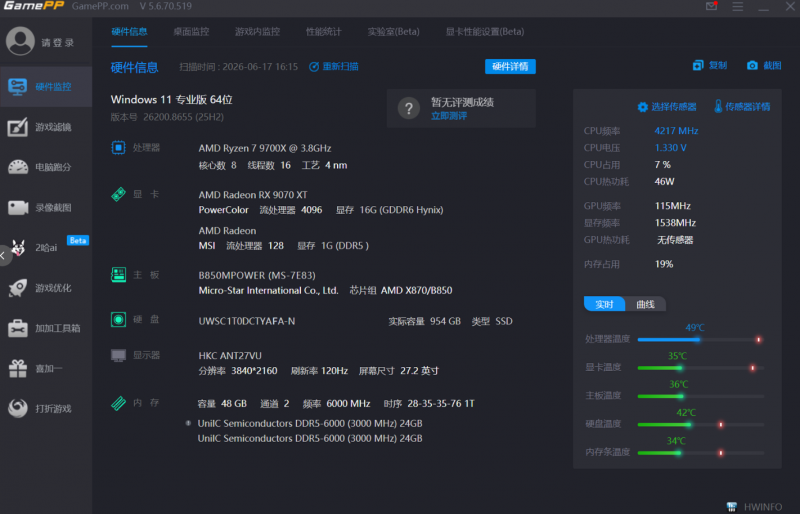The image size is (800, 514).
Task: Click 截图 screenshot camera button
Action: click(x=764, y=65)
